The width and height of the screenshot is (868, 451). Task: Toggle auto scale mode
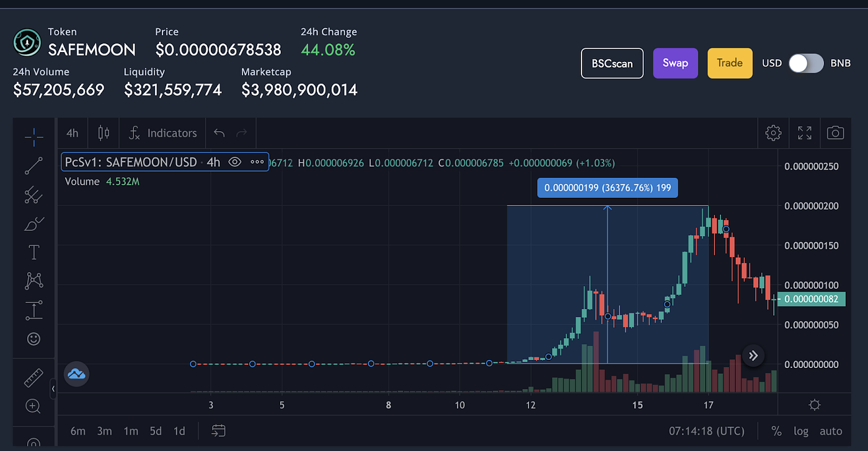click(831, 431)
